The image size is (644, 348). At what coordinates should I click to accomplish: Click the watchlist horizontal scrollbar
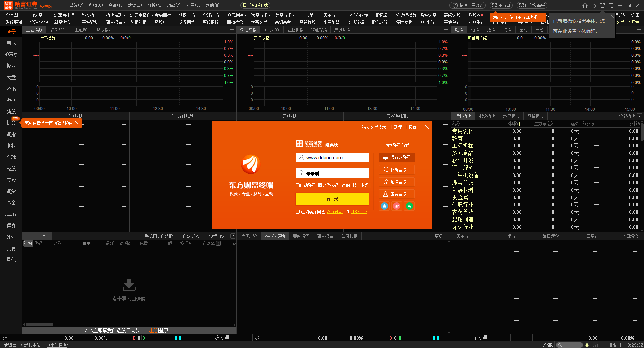pos(40,325)
